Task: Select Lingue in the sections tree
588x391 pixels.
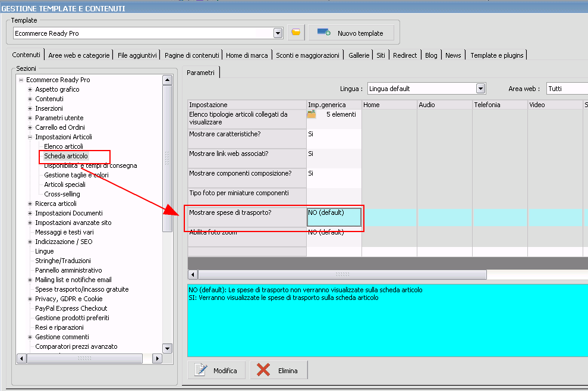Action: 44,251
